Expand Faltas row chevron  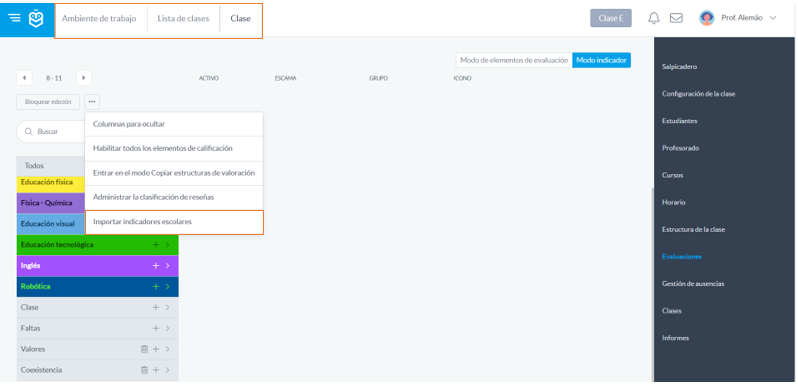pyautogui.click(x=167, y=328)
